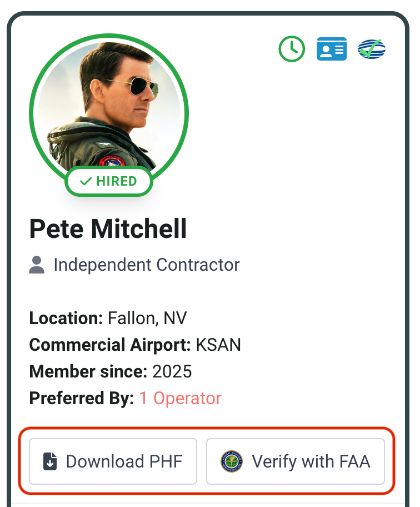The width and height of the screenshot is (420, 507).
Task: Click the file download icon in Download PHF
Action: tap(50, 461)
